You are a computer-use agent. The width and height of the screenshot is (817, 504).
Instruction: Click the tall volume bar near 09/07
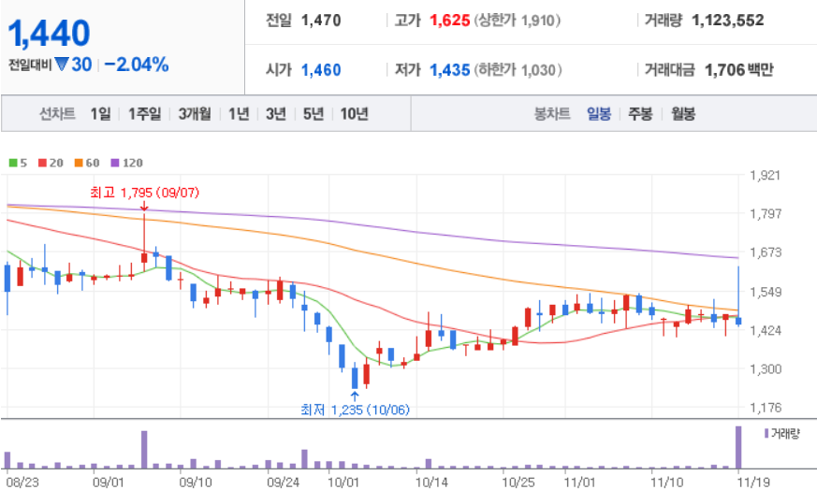coord(144,450)
